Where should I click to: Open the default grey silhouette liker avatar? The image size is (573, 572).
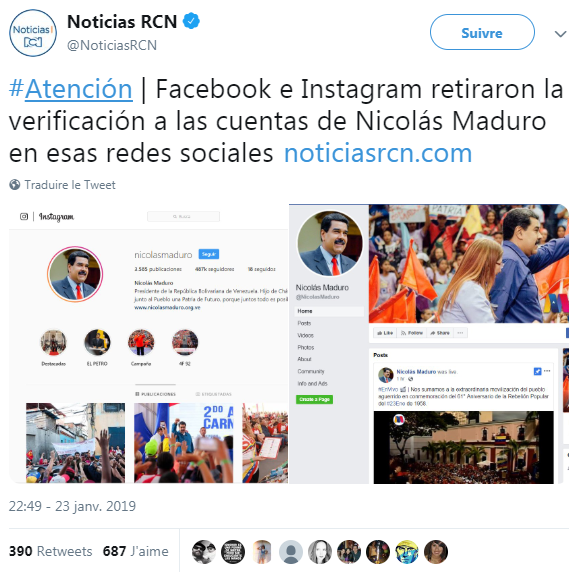coord(291,552)
